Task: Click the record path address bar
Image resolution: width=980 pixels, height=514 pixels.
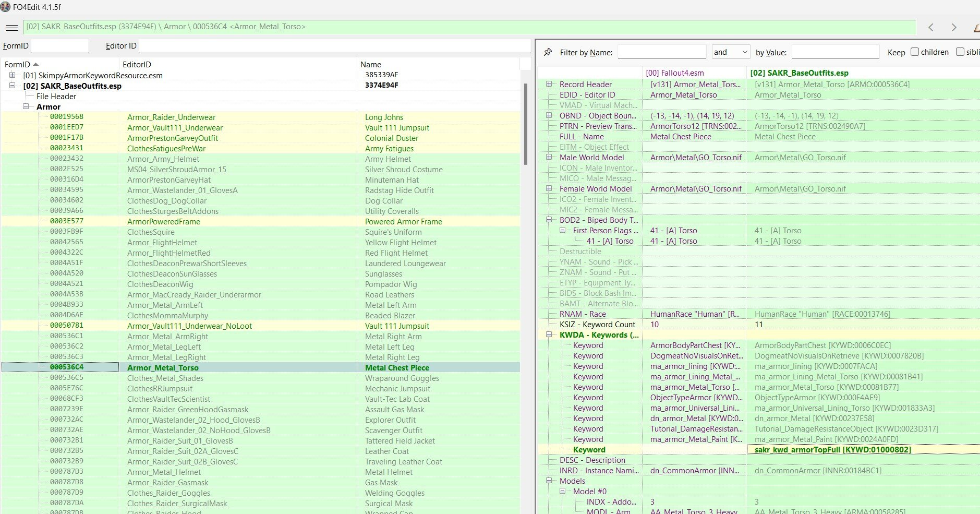Action: click(x=469, y=27)
